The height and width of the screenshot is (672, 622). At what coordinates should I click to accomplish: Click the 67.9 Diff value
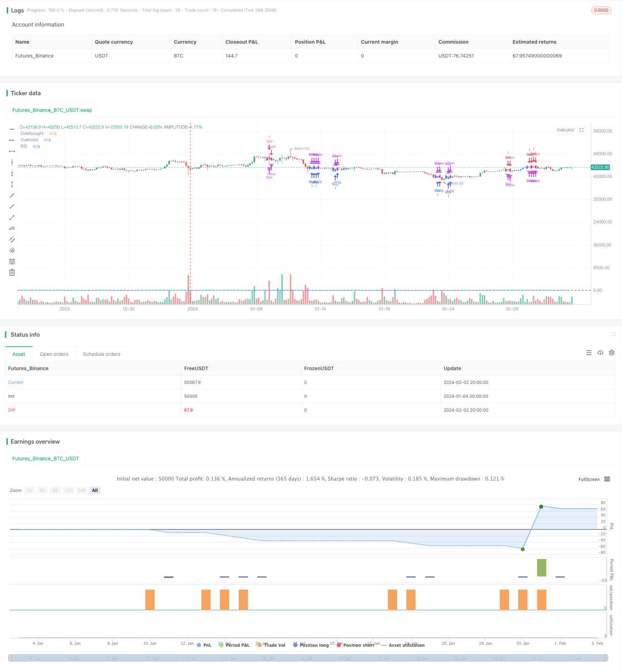189,410
